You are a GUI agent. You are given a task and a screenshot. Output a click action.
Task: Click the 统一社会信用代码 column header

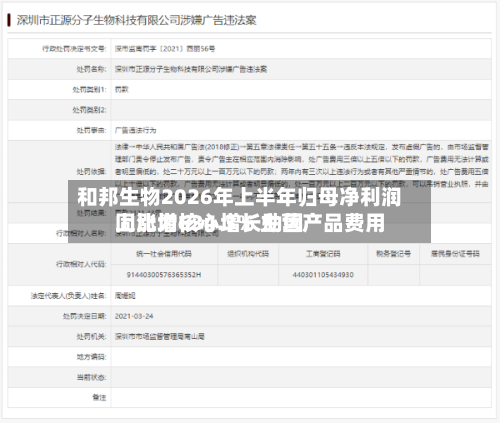[x=164, y=254]
